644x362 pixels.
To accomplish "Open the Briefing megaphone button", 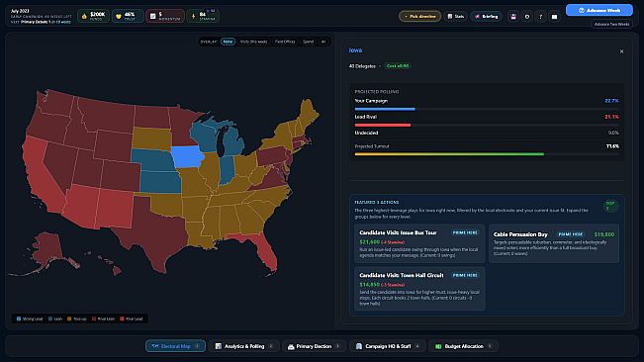I will (487, 17).
